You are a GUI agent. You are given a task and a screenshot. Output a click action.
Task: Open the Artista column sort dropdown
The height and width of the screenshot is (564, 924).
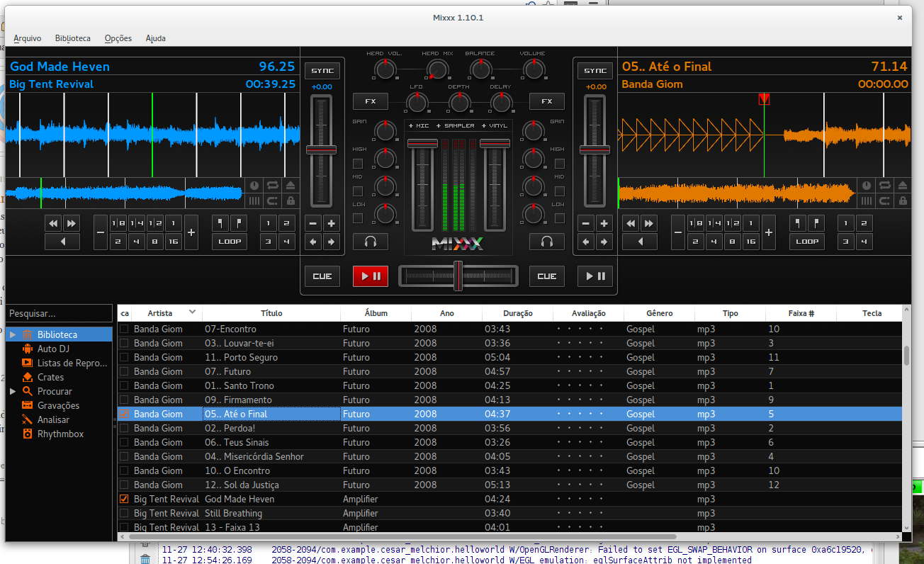point(192,312)
